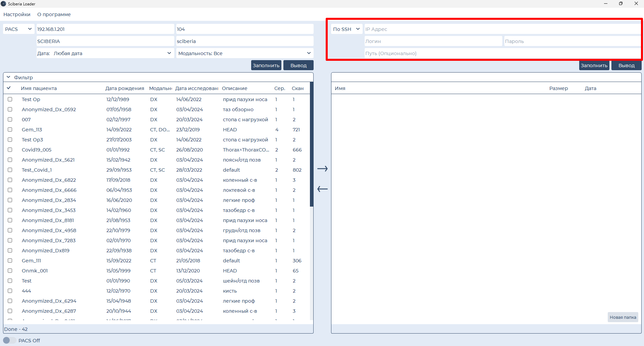Open the О программе menu

tap(54, 14)
